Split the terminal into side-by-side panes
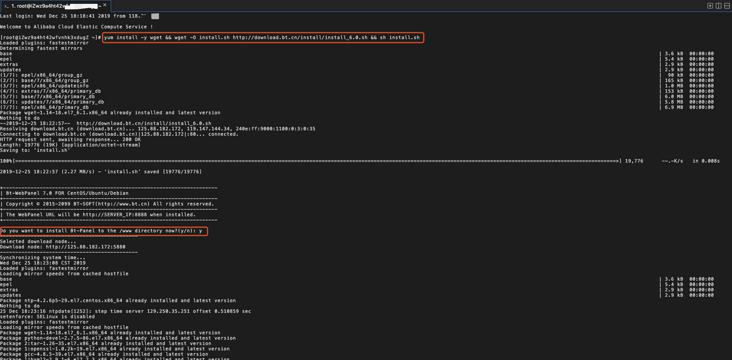This screenshot has width=732, height=360. point(718,6)
